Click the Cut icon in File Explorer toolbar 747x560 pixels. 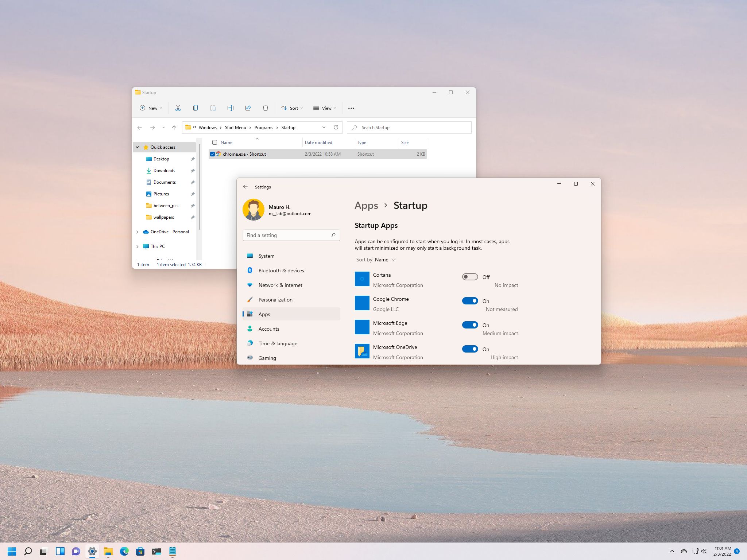pos(178,108)
